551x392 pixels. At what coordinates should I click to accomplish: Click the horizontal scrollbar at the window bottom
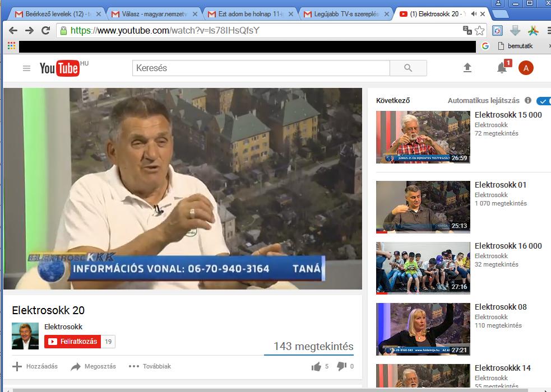point(271,390)
